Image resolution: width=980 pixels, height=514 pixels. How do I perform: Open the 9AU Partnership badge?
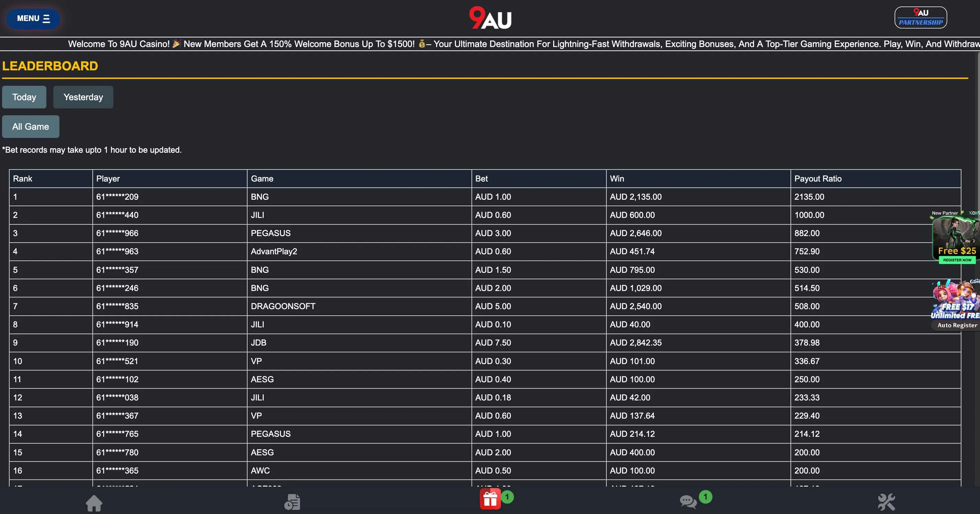pos(921,17)
